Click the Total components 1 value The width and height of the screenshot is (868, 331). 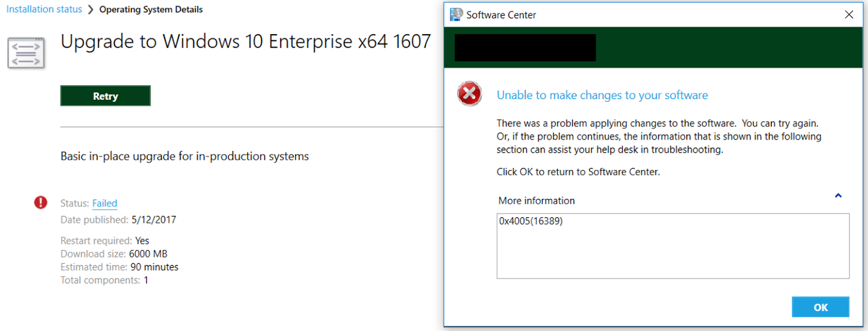tap(146, 280)
